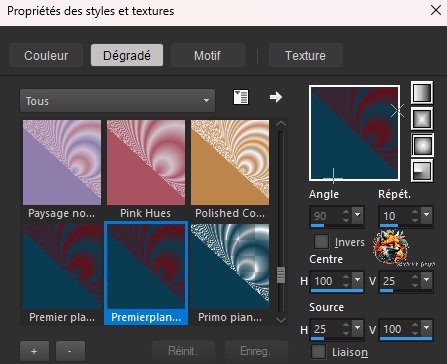This screenshot has height=364, width=447.
Task: Click the blue slider bar under Répét. field
Action: coord(389,225)
